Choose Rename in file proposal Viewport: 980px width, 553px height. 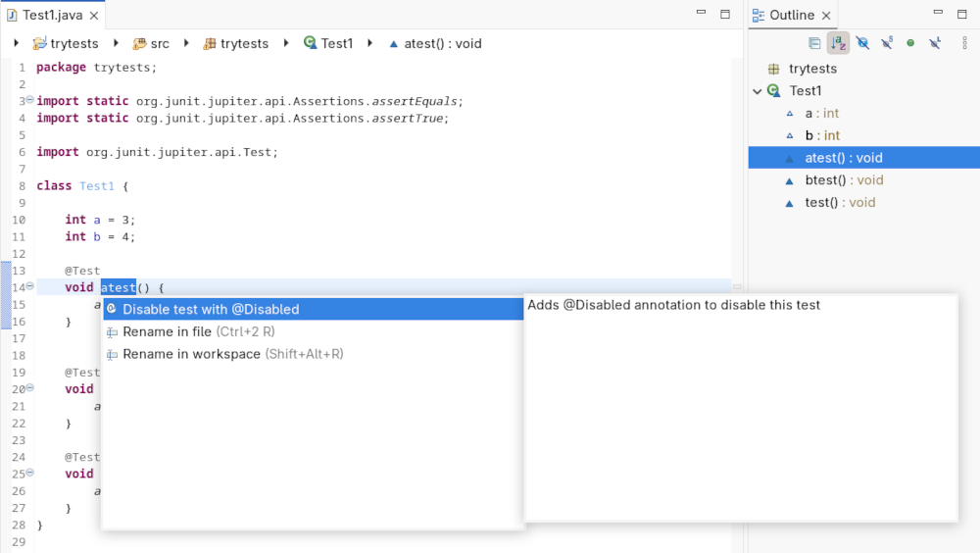click(x=314, y=331)
